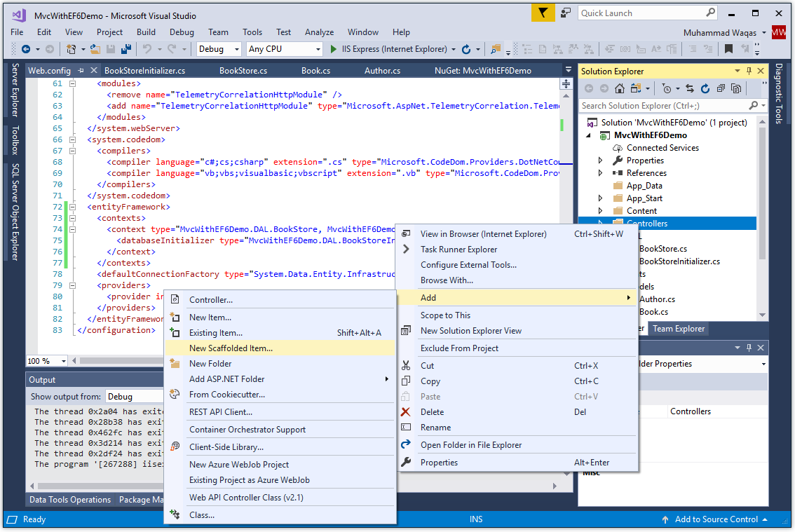This screenshot has height=532, width=795.
Task: Click the Home icon in Solution Explorer
Action: pyautogui.click(x=620, y=89)
